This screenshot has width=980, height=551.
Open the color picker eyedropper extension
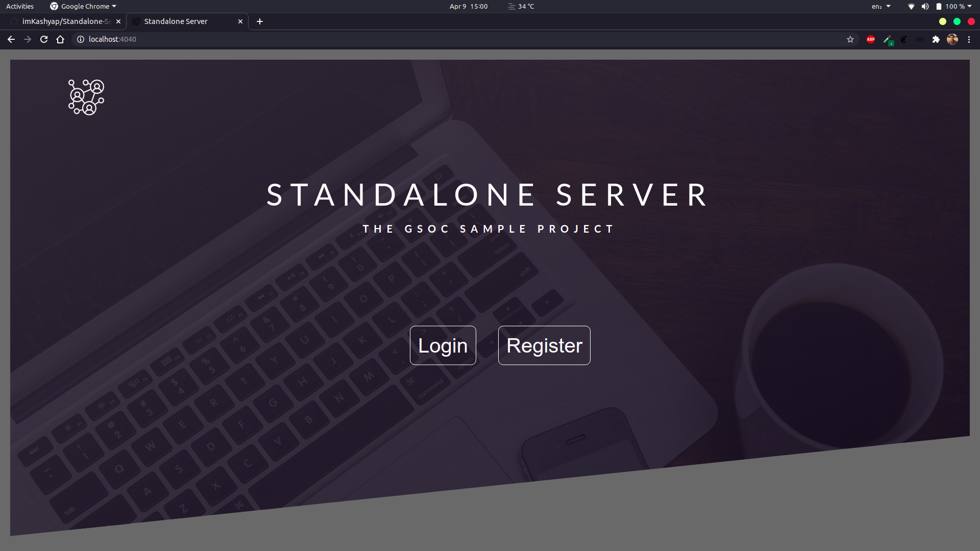(x=888, y=39)
